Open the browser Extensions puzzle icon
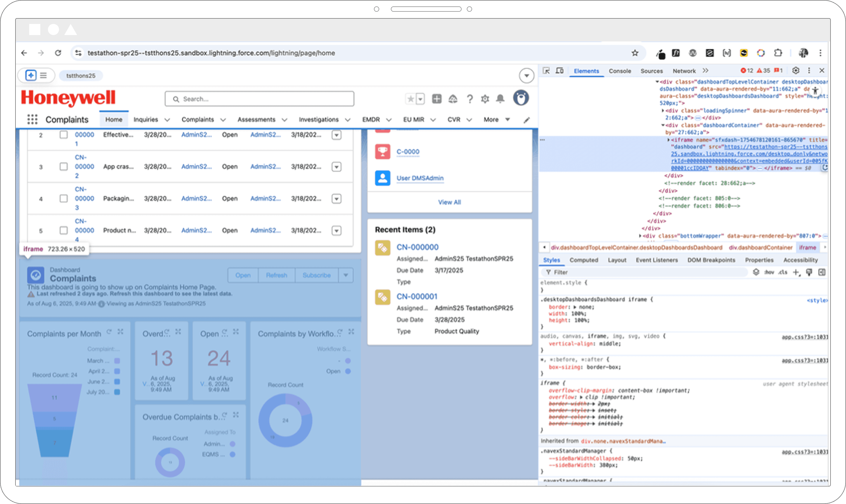The image size is (846, 504). [x=778, y=53]
